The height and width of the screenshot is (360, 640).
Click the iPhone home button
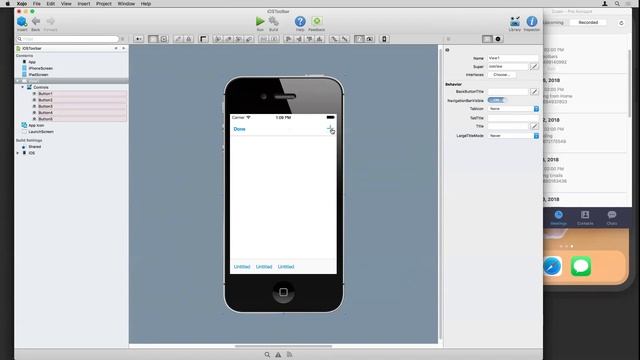point(283,292)
